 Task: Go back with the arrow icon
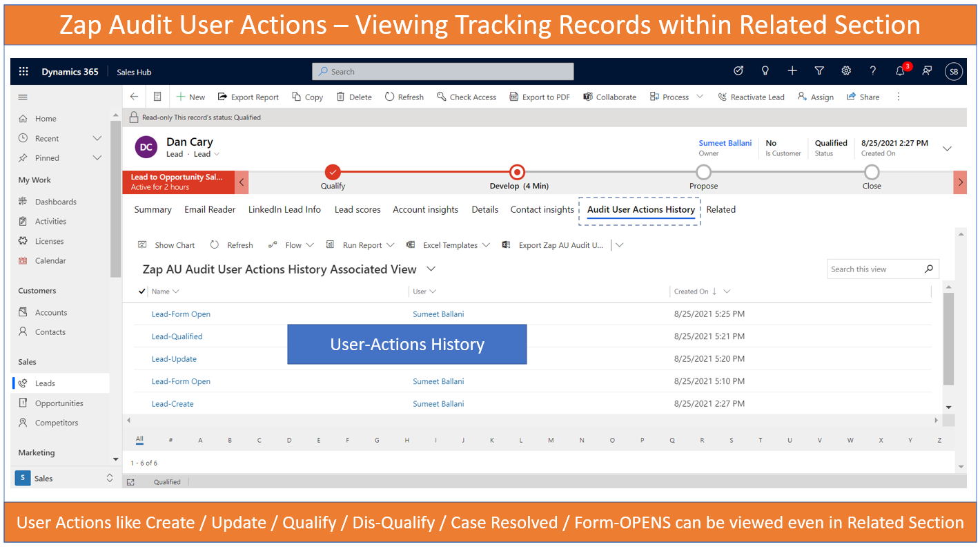click(135, 97)
